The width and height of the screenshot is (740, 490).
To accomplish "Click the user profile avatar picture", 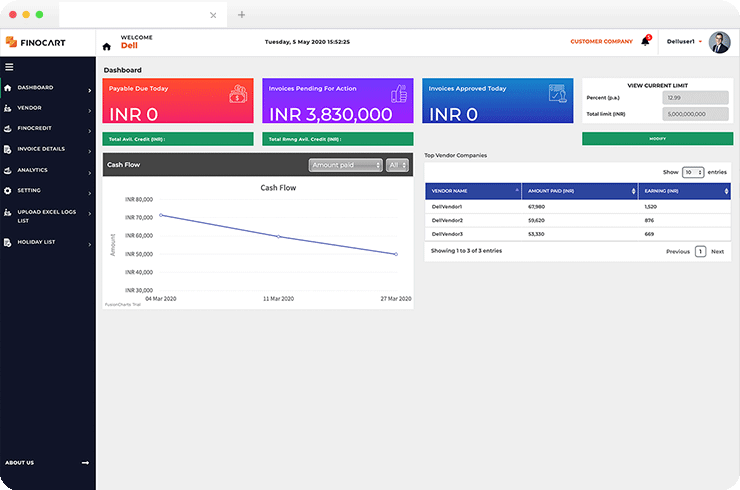I will tap(719, 42).
